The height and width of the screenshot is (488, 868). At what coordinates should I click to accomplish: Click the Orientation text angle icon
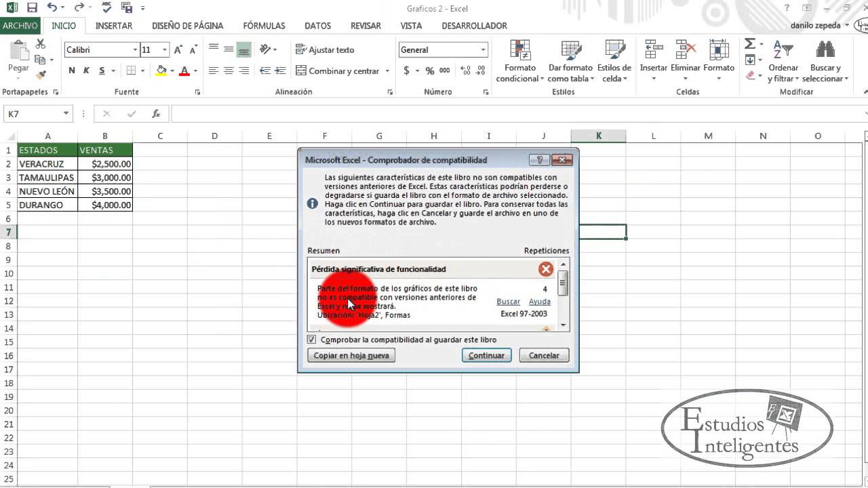265,49
